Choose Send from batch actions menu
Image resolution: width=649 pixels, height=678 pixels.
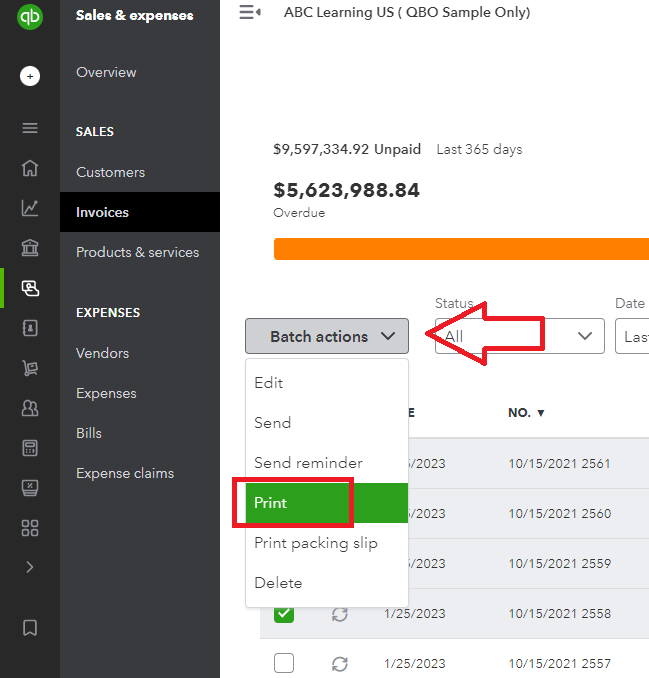327,423
